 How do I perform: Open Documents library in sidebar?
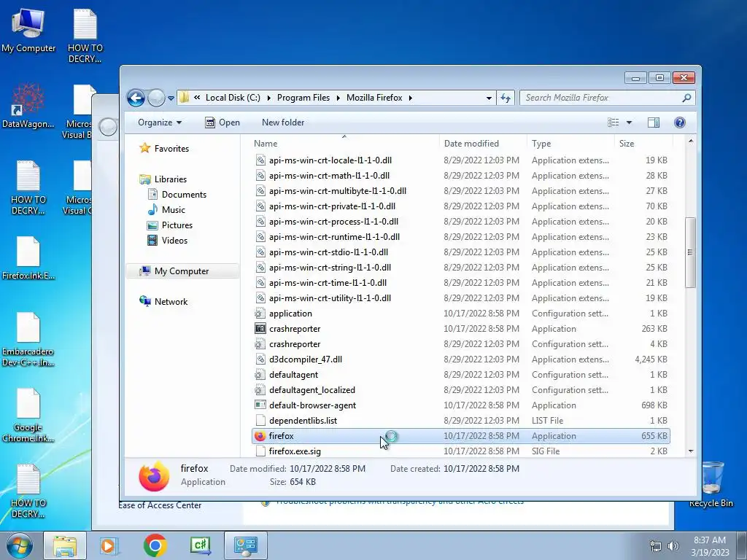click(177, 194)
